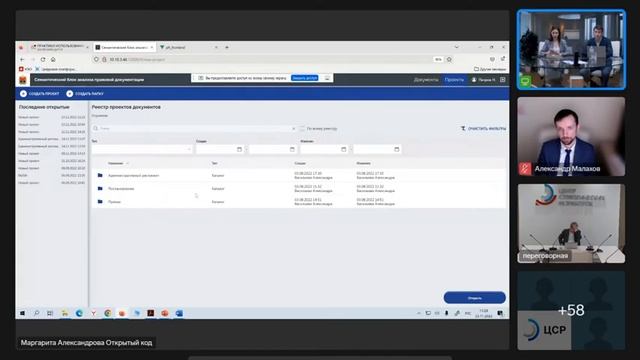Open the second 'Изменен' date calendar icon
Image resolution: width=640 pixels, height=360 pixels.
click(396, 149)
